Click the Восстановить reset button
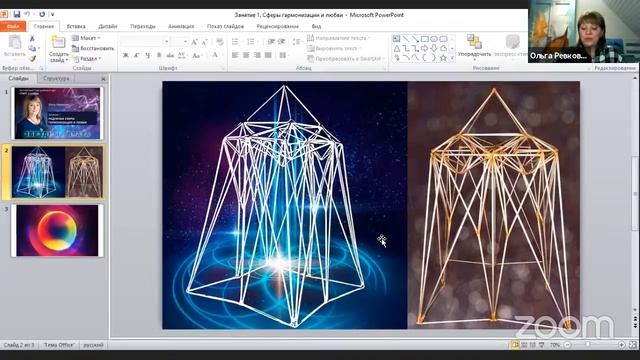 tap(93, 48)
